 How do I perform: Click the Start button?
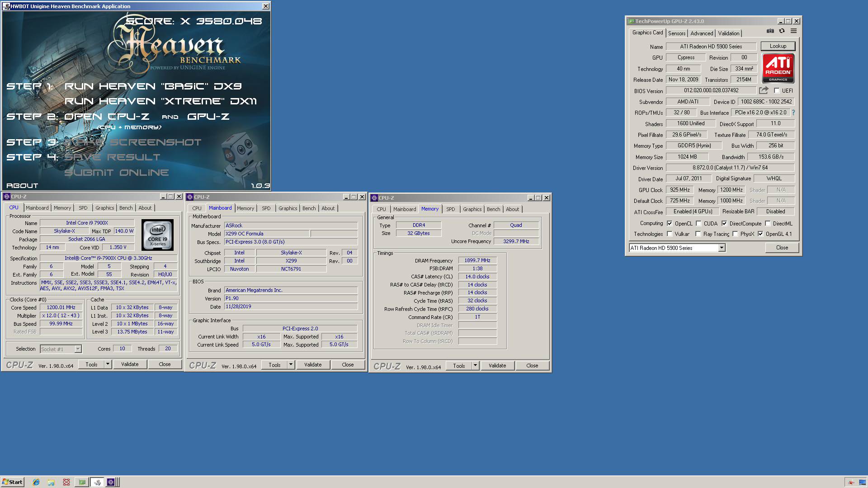click(x=12, y=482)
